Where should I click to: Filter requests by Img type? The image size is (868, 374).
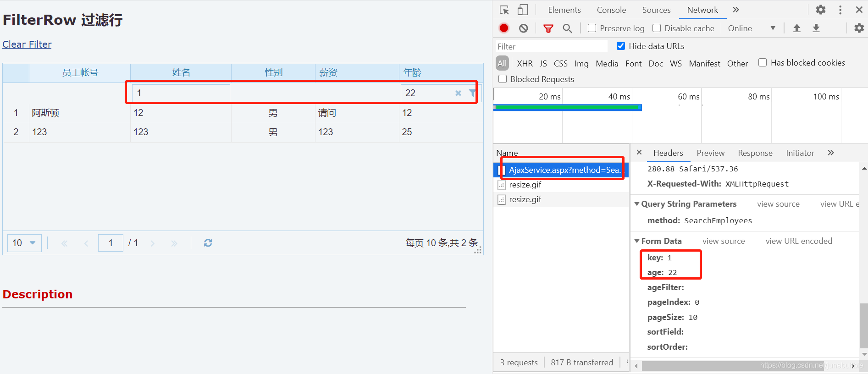[x=581, y=64]
